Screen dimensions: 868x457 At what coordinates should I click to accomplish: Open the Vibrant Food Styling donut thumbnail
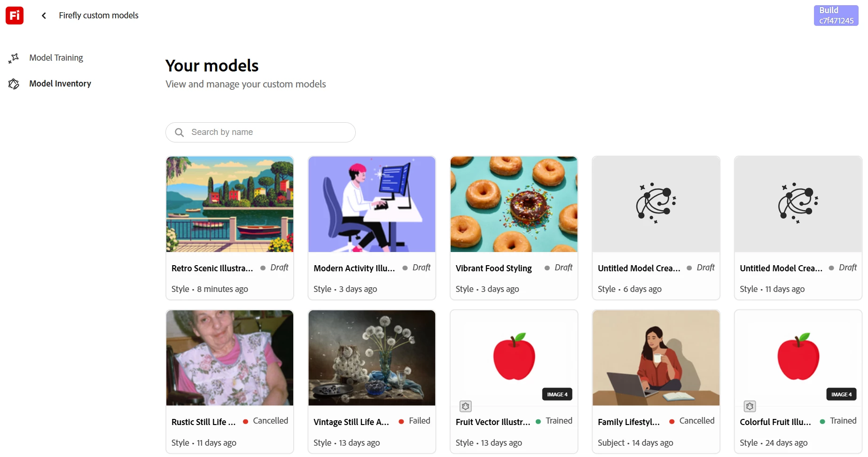514,205
